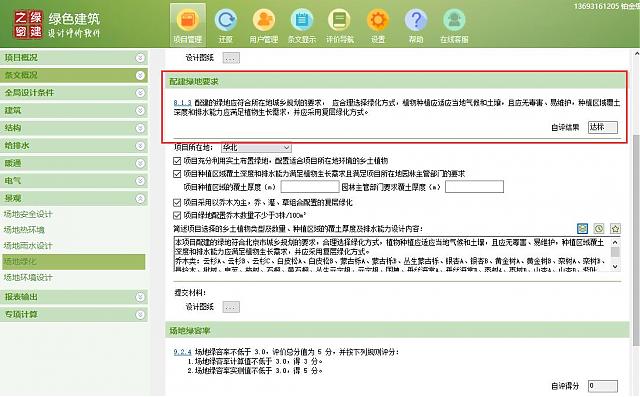Click the 园林主管部门要求覆土厚度 input field
Screen dimensions: 640x397
coord(474,187)
